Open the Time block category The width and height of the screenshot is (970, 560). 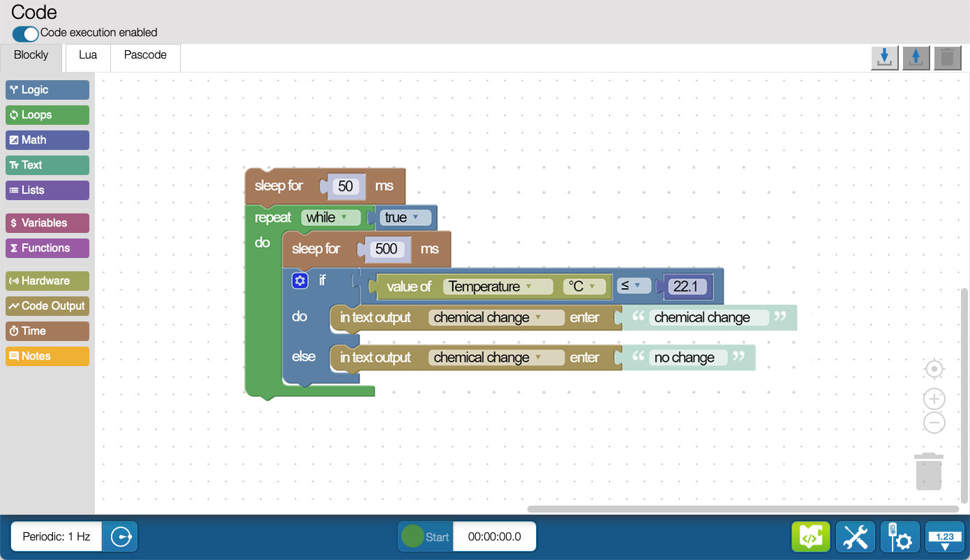(47, 331)
